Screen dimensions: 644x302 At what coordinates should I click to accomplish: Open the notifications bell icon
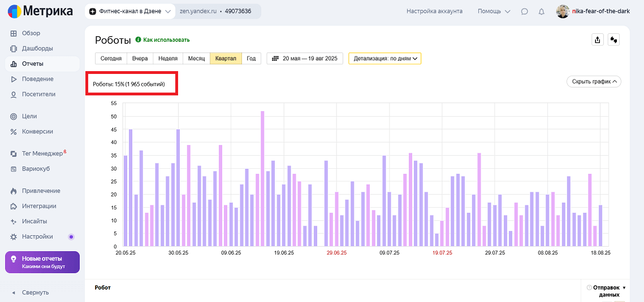click(541, 11)
